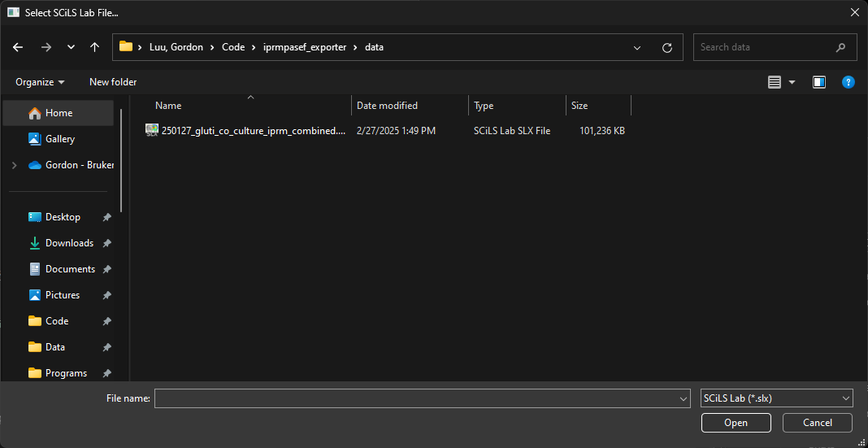Viewport: 868px width, 448px height.
Task: Open Data quick access folder
Action: [x=54, y=347]
